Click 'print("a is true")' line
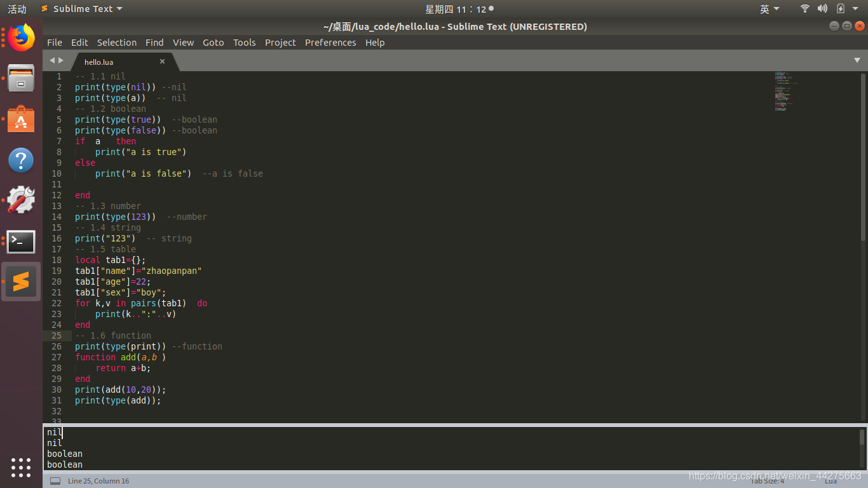868x488 pixels. tap(141, 152)
